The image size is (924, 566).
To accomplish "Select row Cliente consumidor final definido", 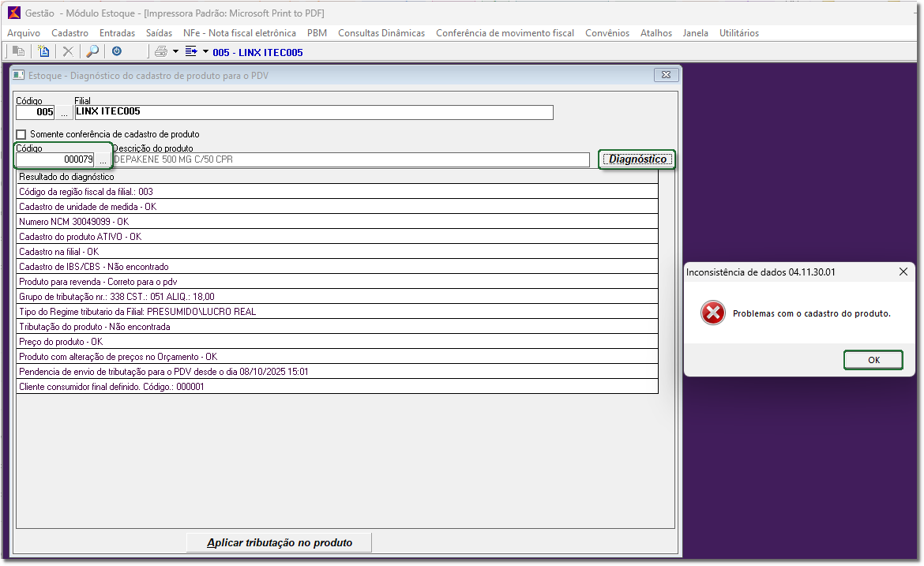I will pyautogui.click(x=337, y=387).
